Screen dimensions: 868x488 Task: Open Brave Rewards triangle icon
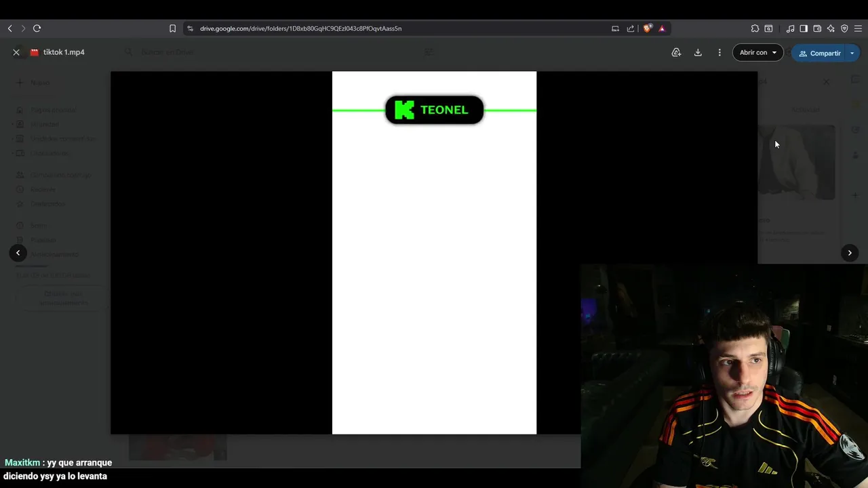click(662, 28)
